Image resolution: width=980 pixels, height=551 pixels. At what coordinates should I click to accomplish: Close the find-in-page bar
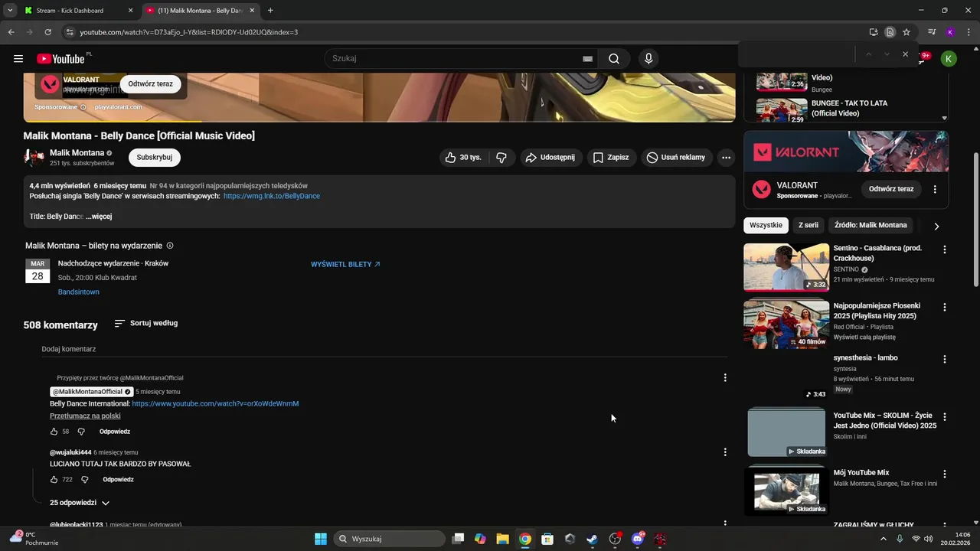(905, 54)
